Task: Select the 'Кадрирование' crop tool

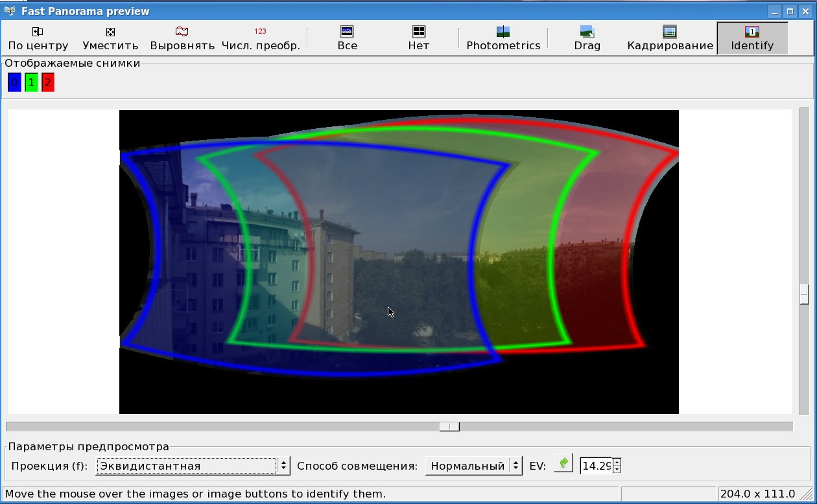Action: 670,38
